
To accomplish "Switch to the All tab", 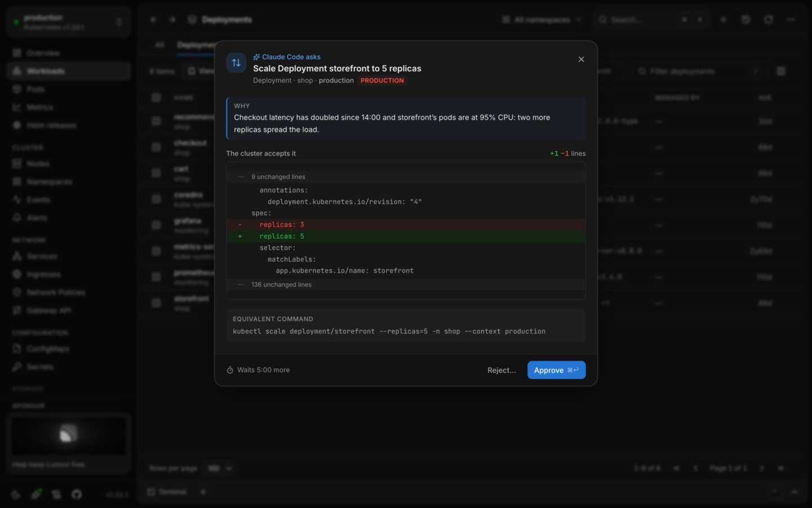I will [160, 45].
